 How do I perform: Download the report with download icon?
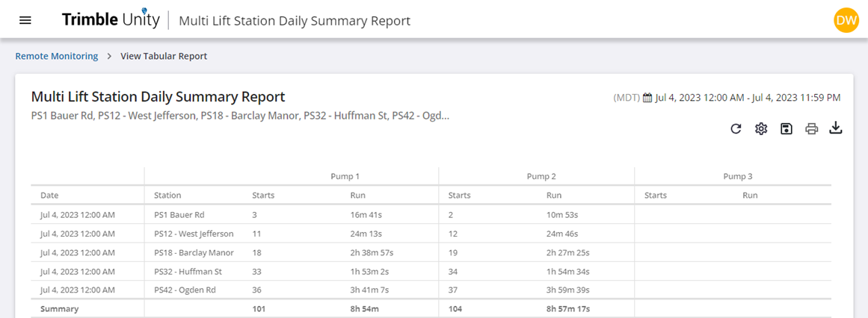(x=835, y=129)
